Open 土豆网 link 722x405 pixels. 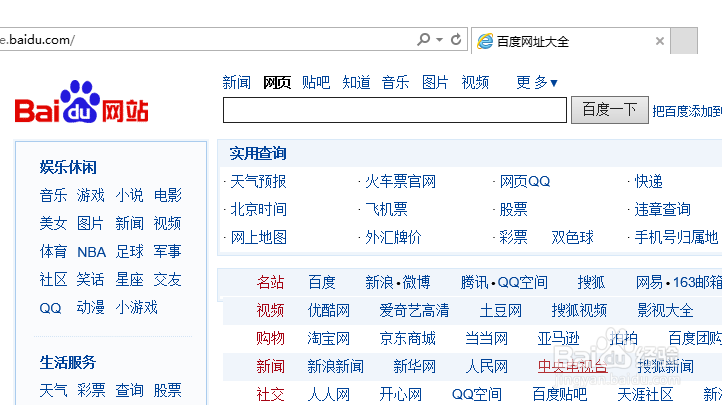[x=501, y=311]
